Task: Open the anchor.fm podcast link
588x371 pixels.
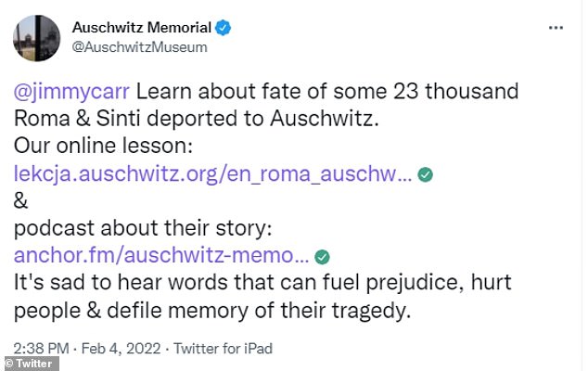Action: pyautogui.click(x=162, y=256)
